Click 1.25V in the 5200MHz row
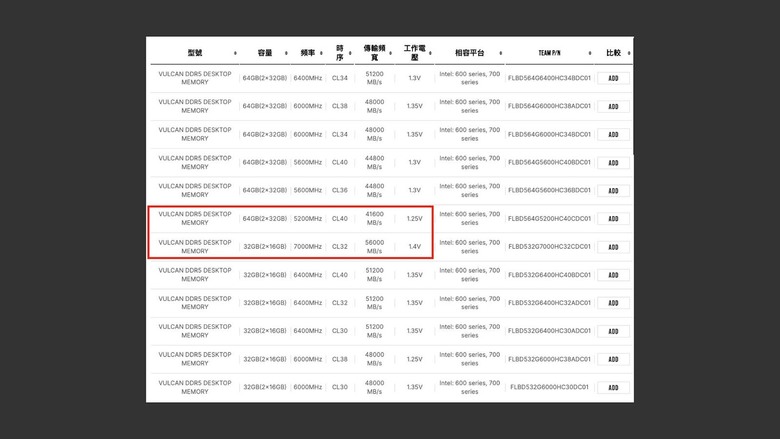The height and width of the screenshot is (439, 780). [x=414, y=218]
